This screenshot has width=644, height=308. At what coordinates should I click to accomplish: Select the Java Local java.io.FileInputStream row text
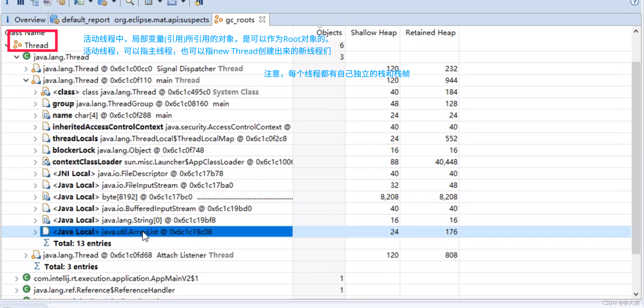pos(143,185)
